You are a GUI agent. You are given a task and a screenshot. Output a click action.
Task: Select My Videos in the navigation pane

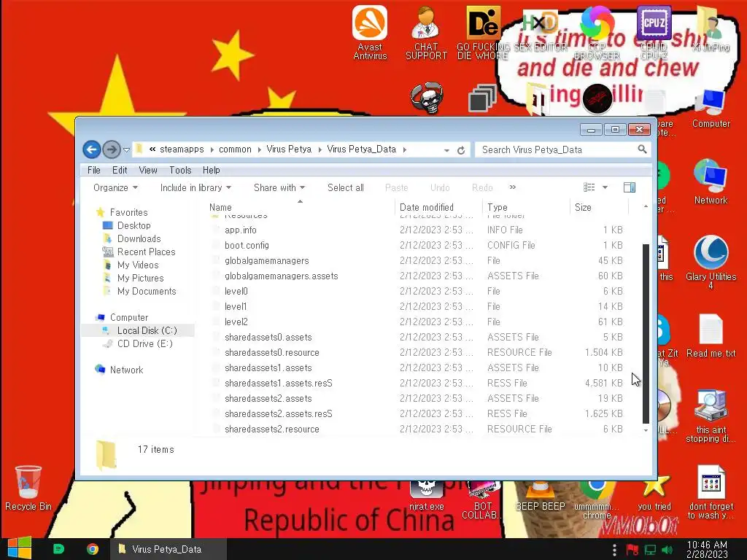138,265
